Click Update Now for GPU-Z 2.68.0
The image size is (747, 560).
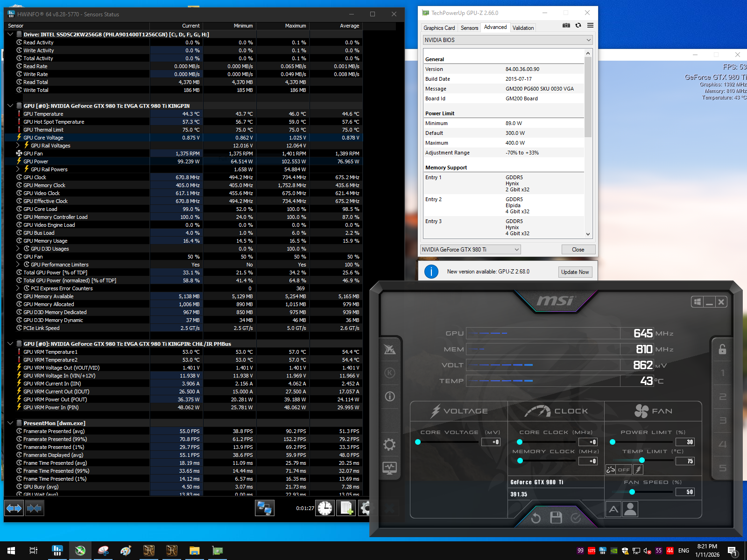coord(575,272)
